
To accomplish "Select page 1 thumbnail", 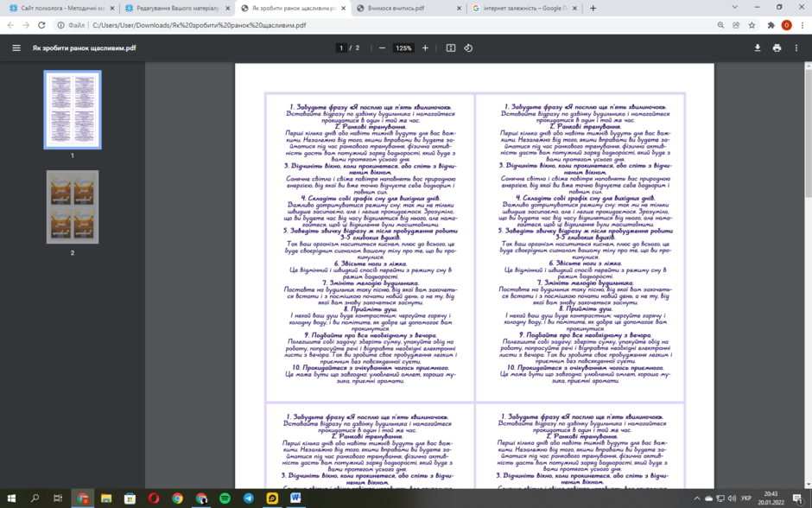I will [73, 110].
